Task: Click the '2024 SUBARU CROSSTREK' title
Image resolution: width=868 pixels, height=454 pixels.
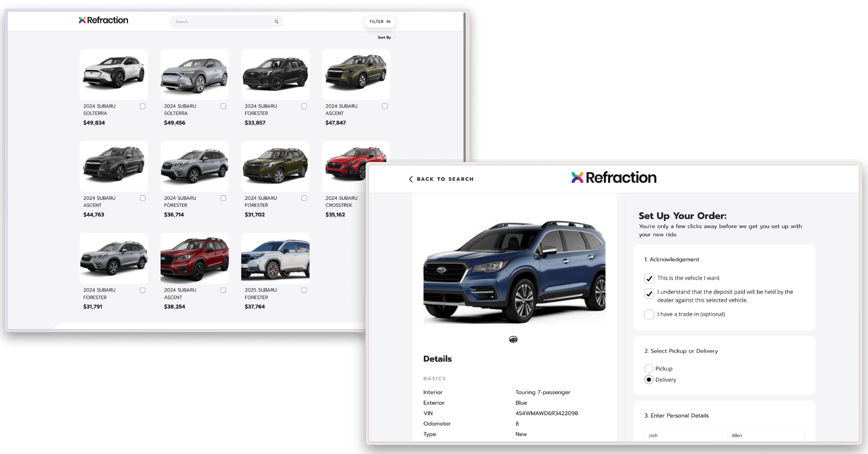Action: [342, 202]
